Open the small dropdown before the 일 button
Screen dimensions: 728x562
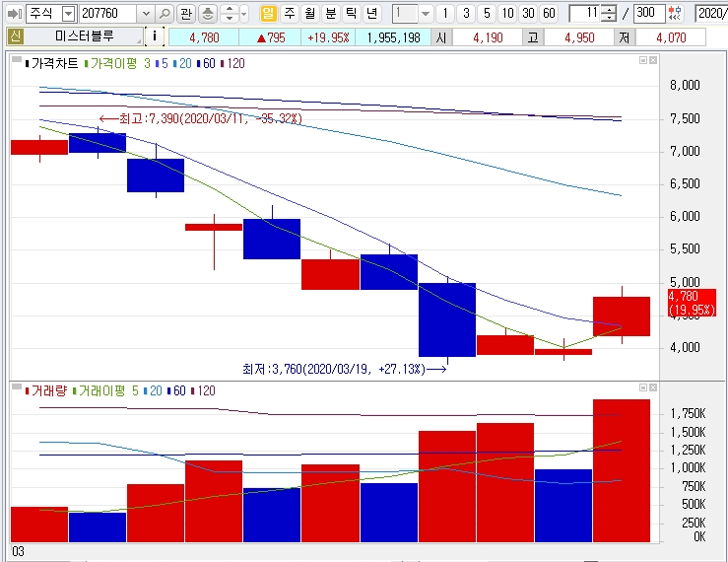tap(244, 14)
